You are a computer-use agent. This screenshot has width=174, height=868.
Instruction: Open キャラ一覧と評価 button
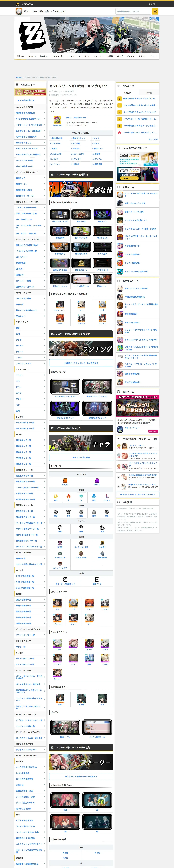[x=81, y=457]
